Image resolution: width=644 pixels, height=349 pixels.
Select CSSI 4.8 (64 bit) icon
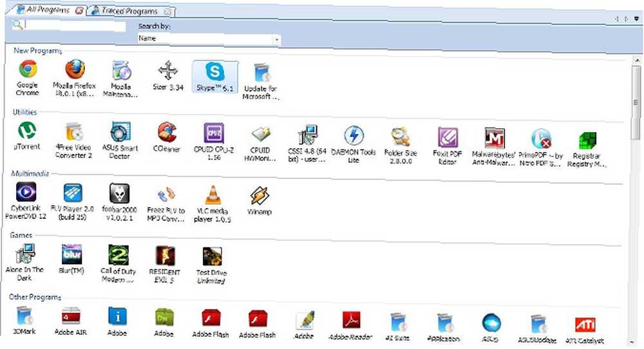click(308, 135)
